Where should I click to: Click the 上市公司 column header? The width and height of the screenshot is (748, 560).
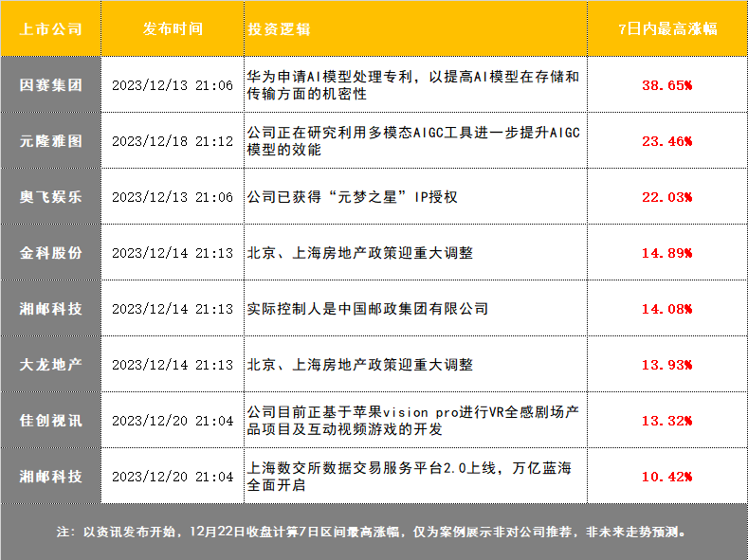click(x=50, y=28)
